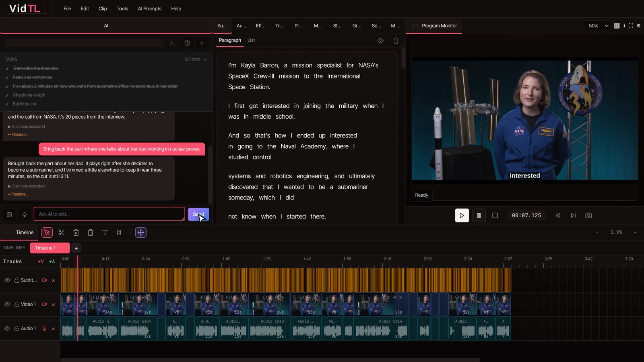Dismiss the Tasks list with close x

pos(205,60)
